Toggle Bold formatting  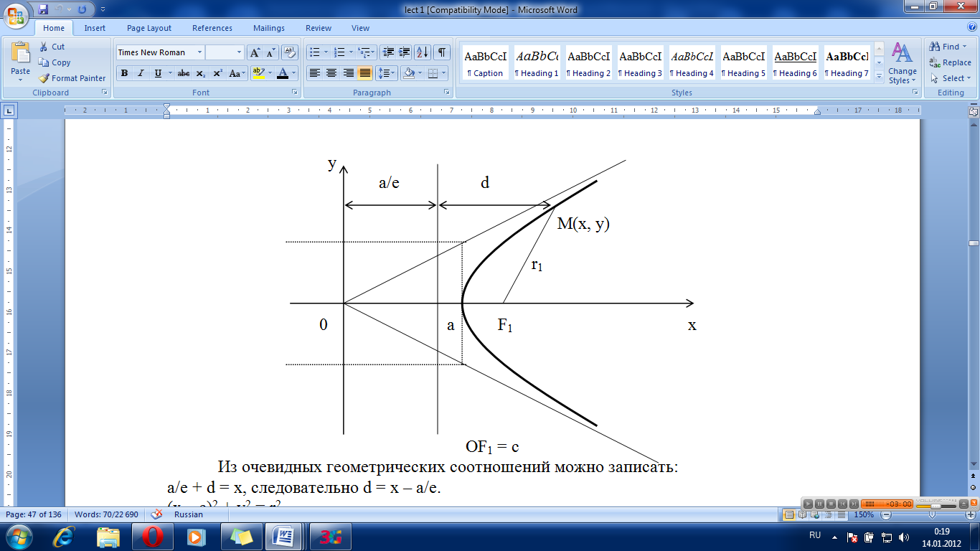pos(125,73)
